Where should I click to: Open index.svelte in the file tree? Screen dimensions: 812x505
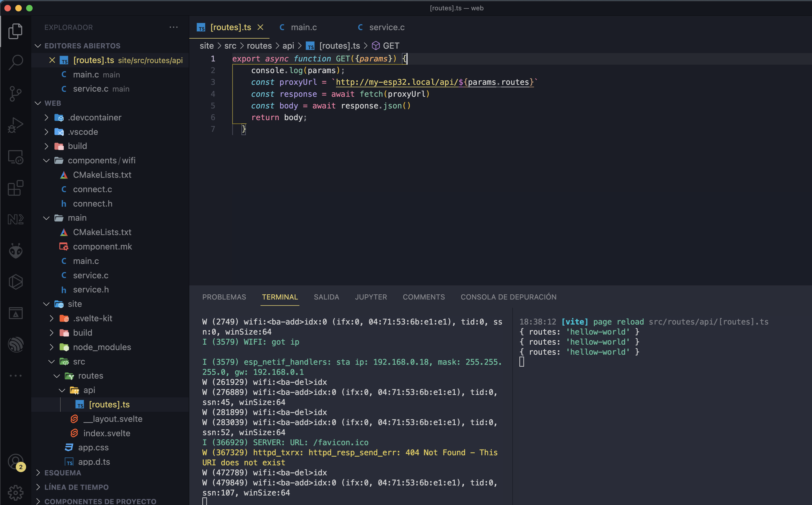pyautogui.click(x=107, y=433)
